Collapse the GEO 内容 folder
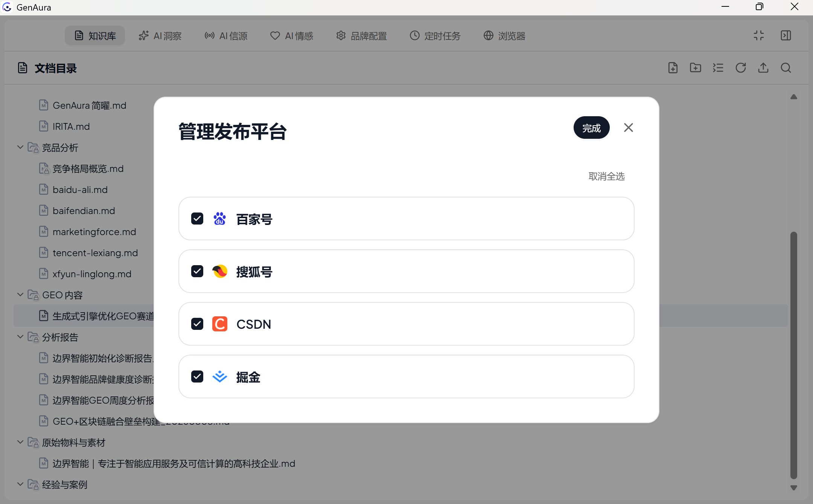813x504 pixels. tap(20, 295)
